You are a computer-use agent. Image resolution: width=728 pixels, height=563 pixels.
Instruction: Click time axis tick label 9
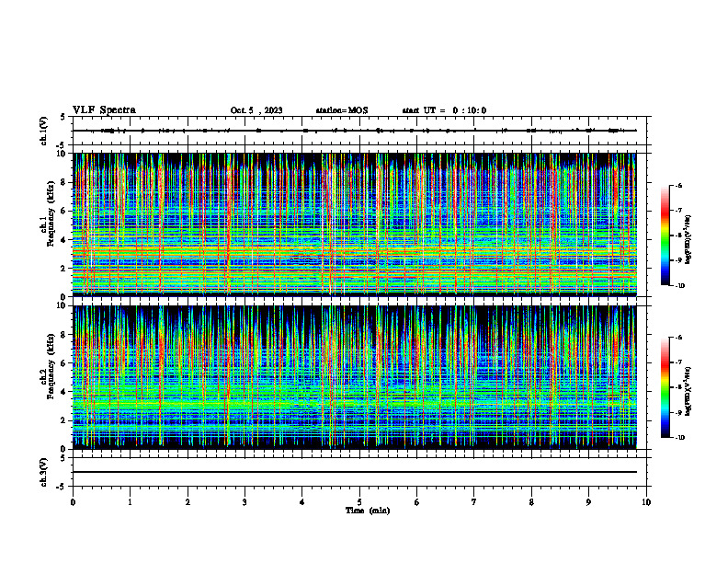588,502
